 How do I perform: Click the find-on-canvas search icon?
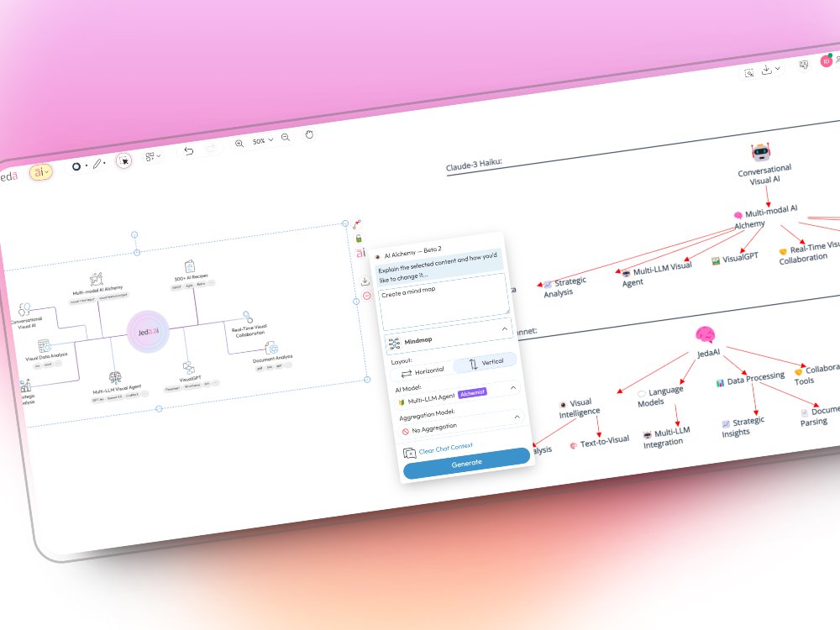coord(749,73)
